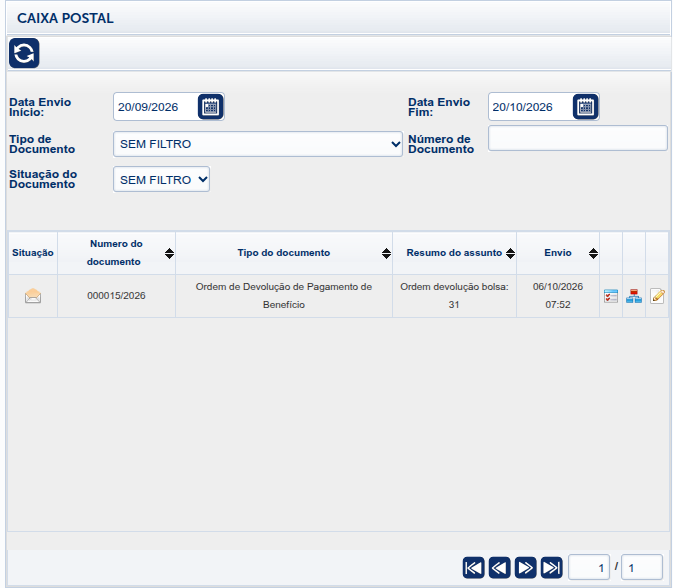Image resolution: width=673 pixels, height=588 pixels.
Task: Go to next page of results
Action: point(525,568)
